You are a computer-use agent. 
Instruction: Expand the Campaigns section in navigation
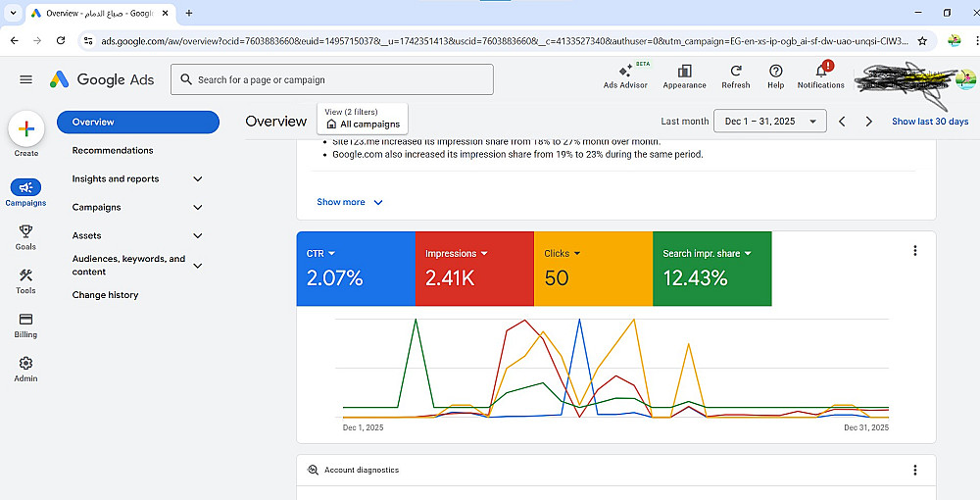pyautogui.click(x=198, y=208)
